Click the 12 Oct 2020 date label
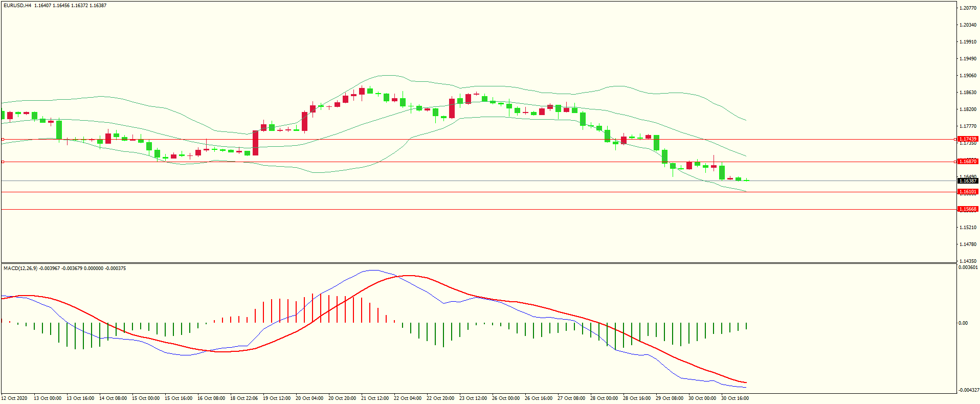This screenshot has width=980, height=404. (14, 398)
